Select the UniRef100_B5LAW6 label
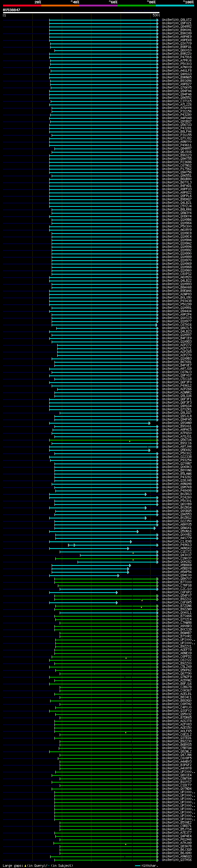The image size is (197, 868). click(177, 474)
